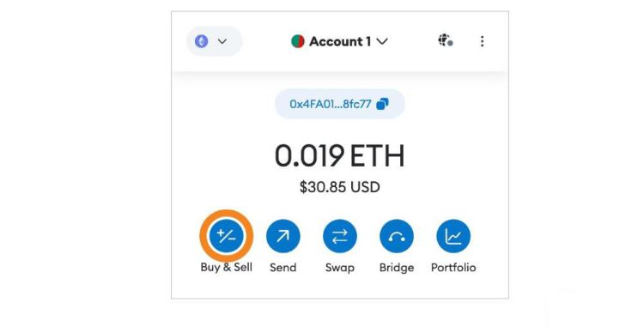Open the connected sites globe icon

coord(445,40)
